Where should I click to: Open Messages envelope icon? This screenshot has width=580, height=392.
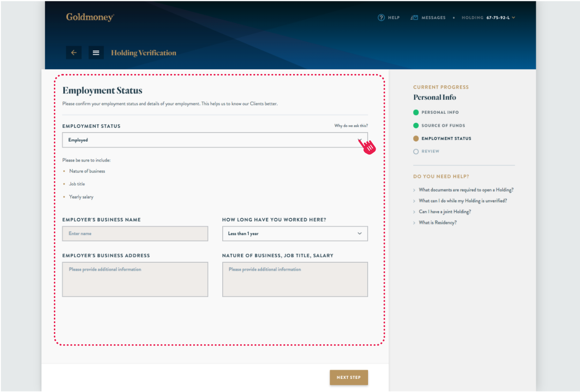[x=414, y=18]
